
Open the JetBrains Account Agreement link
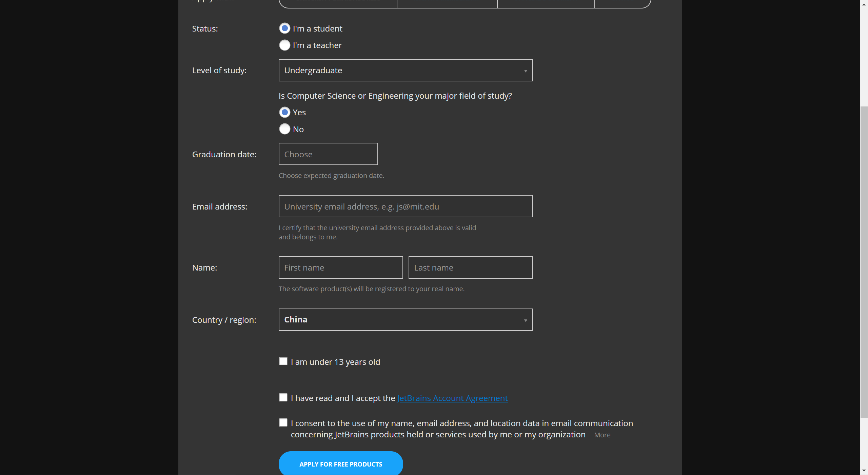452,398
